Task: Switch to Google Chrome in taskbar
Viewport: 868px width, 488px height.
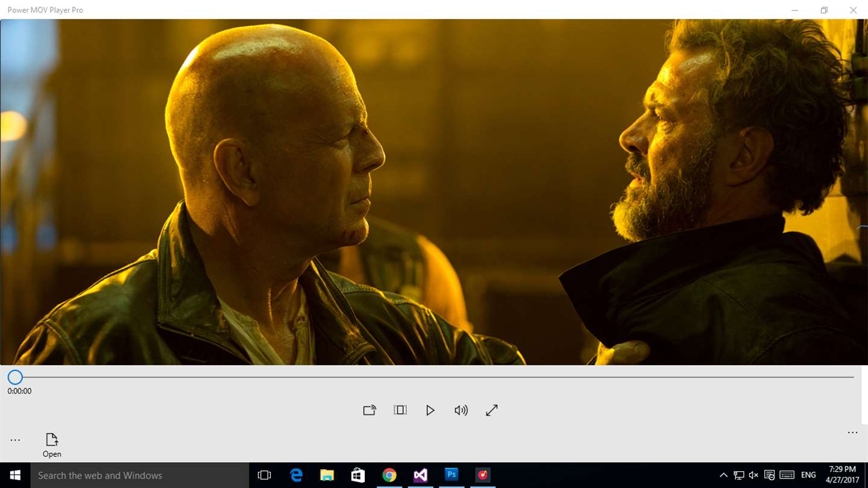Action: point(389,475)
